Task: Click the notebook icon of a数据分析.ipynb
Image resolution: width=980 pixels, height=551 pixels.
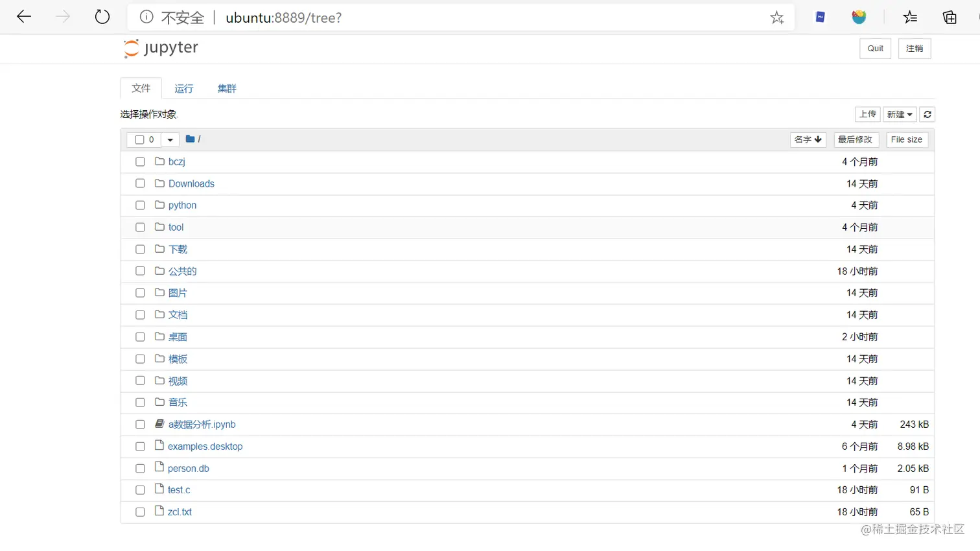Action: pyautogui.click(x=159, y=423)
